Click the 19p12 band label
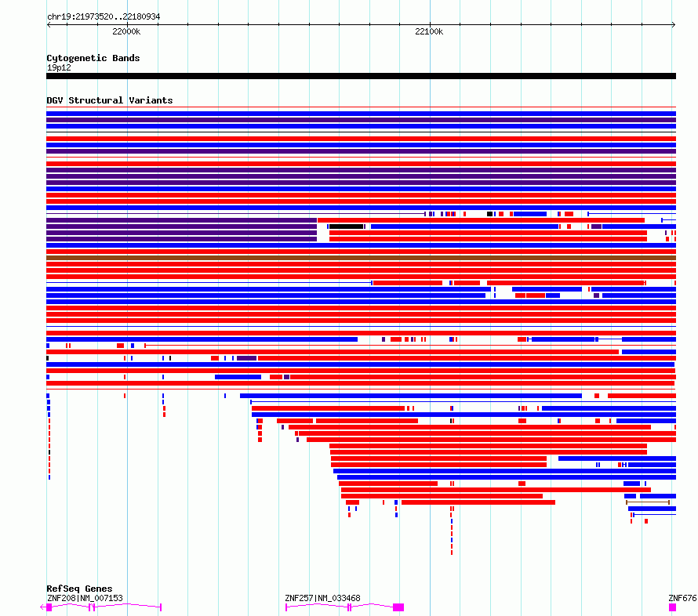The height and width of the screenshot is (616, 698). click(59, 67)
